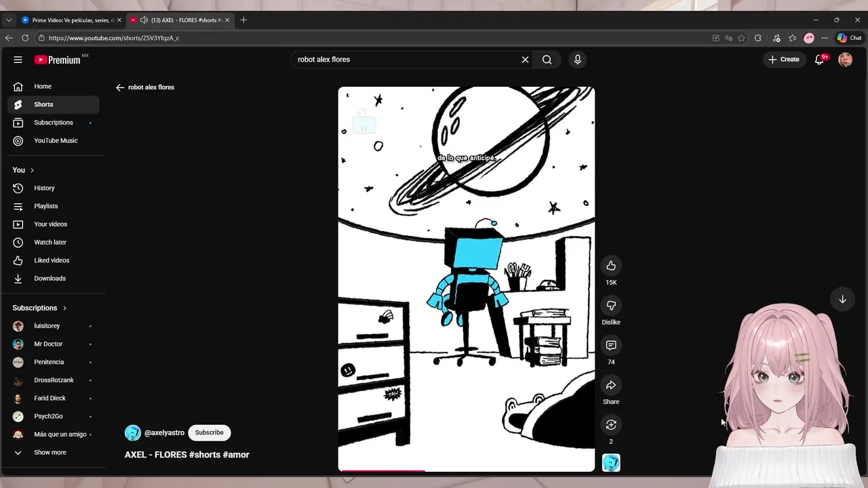Expand the Subscriptions section header chevron
This screenshot has width=868, height=488.
(x=64, y=308)
